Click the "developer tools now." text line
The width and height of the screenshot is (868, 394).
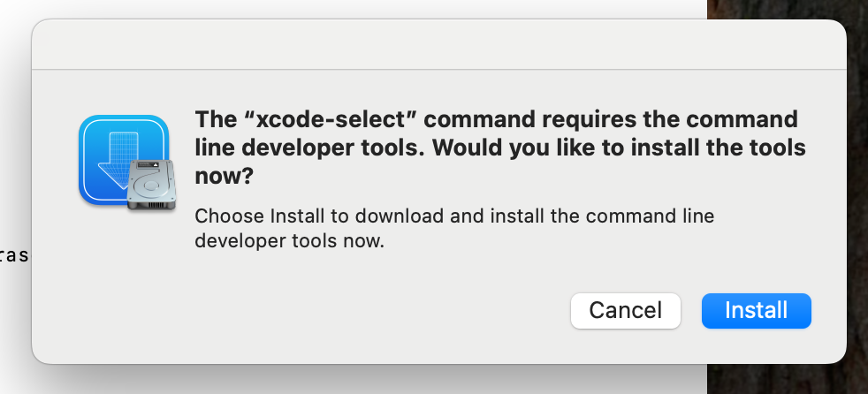(x=289, y=240)
